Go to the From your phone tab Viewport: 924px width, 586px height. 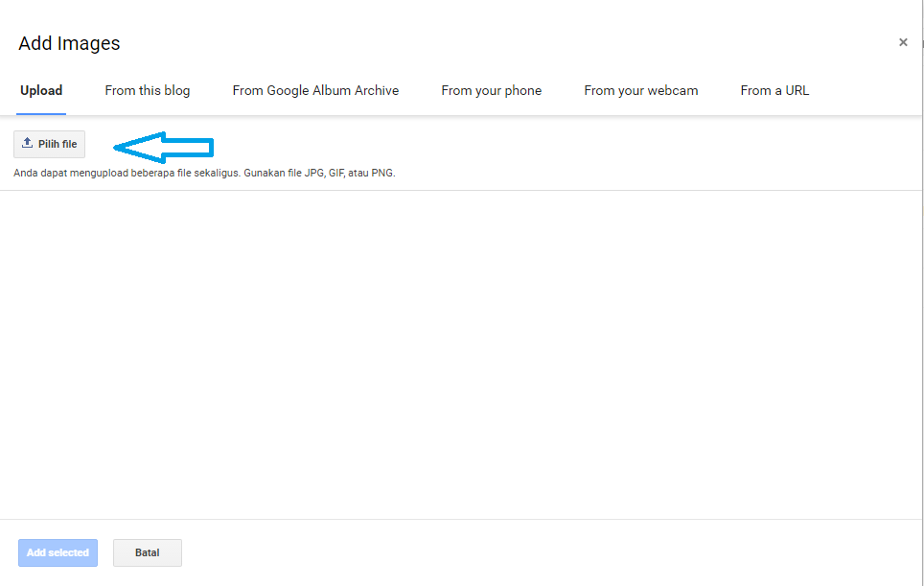coord(491,91)
